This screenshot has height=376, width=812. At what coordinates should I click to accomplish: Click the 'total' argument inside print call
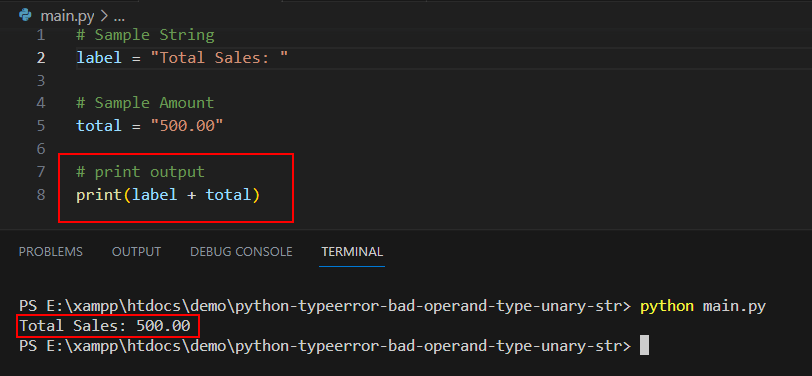(228, 195)
